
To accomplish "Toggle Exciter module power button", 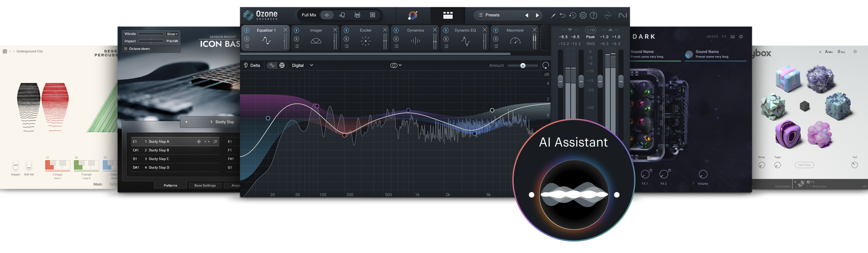I will coord(346,30).
